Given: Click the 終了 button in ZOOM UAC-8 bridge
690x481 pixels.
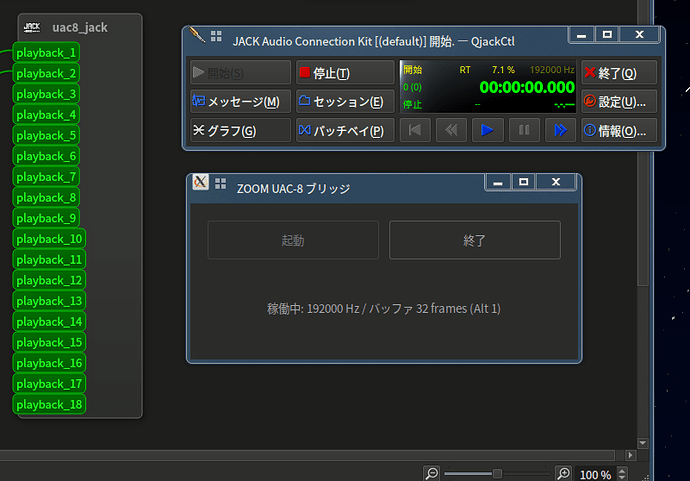Looking at the screenshot, I should (x=475, y=240).
